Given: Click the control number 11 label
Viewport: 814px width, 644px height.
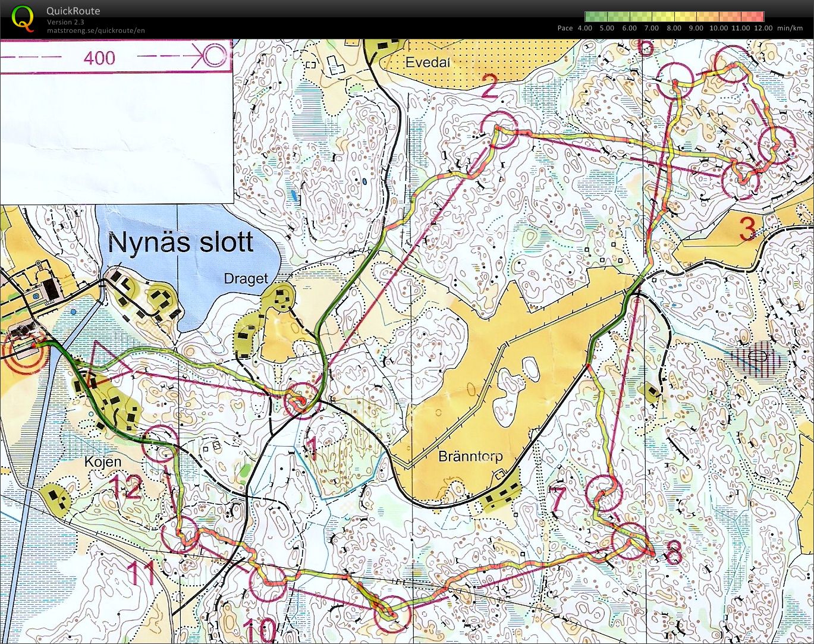Looking at the screenshot, I should click(142, 573).
